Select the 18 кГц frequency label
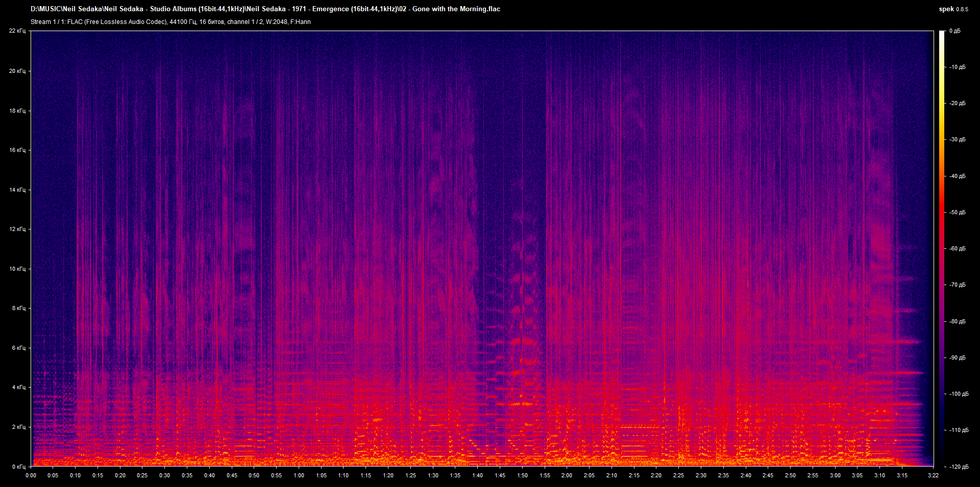This screenshot has height=487, width=980. tap(17, 111)
